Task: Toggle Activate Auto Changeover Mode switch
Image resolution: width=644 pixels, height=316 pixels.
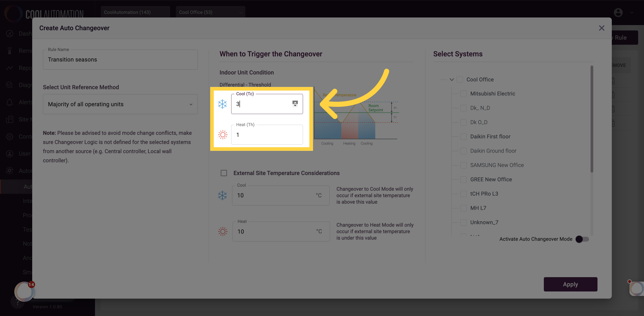Action: coord(582,239)
